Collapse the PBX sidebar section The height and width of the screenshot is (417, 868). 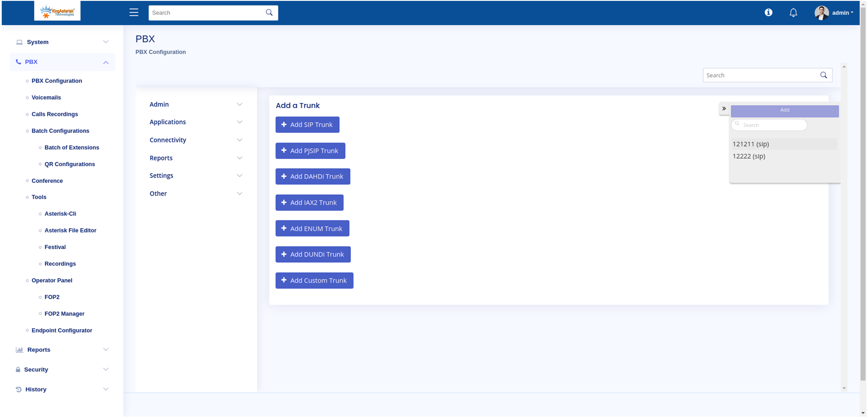[x=106, y=62]
